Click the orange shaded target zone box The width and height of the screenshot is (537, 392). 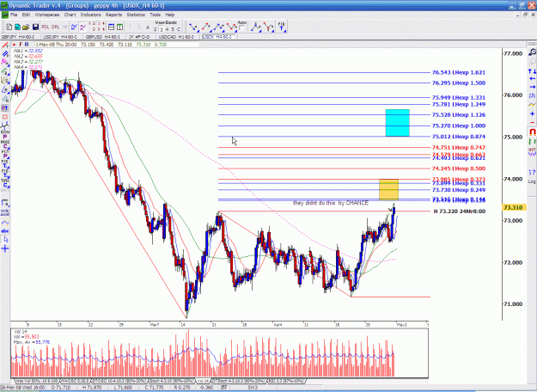tap(388, 189)
